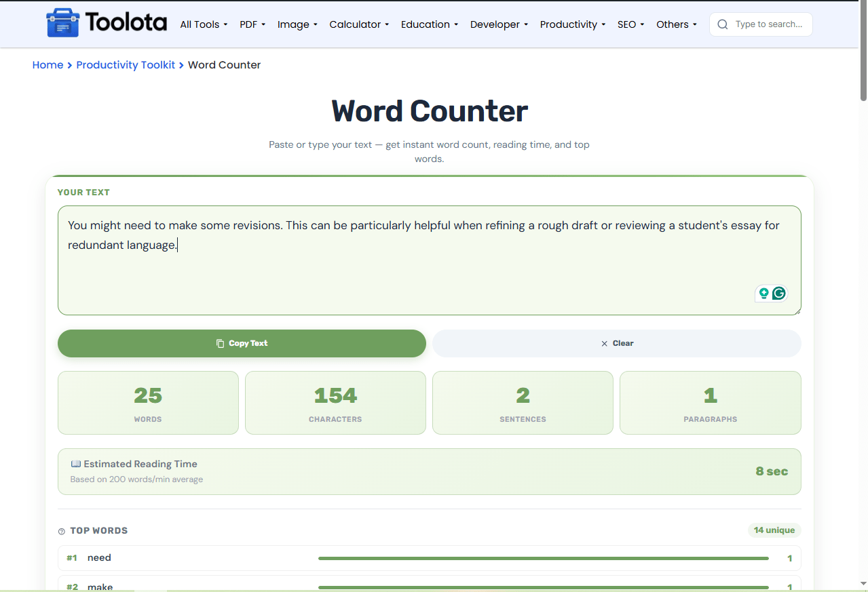Screen dimensions: 868x592
Task: Click the #1 need top word row
Action: click(x=430, y=558)
